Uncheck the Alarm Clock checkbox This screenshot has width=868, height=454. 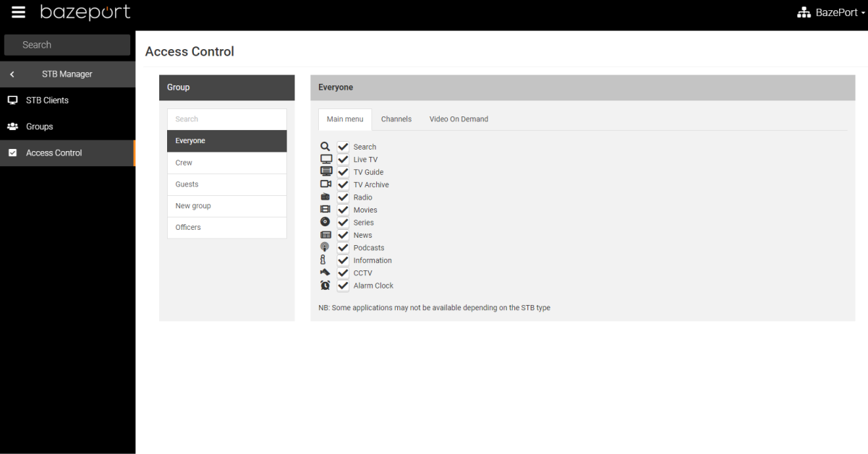tap(343, 286)
